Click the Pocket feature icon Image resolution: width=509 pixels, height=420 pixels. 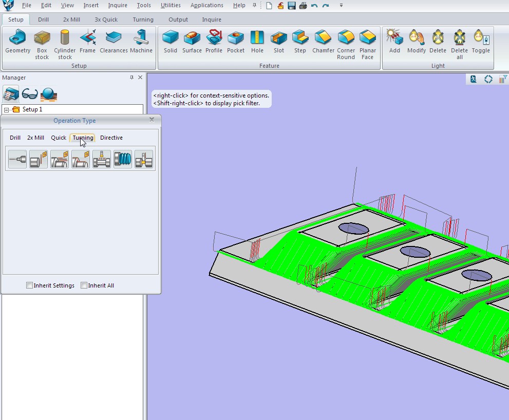(x=236, y=42)
